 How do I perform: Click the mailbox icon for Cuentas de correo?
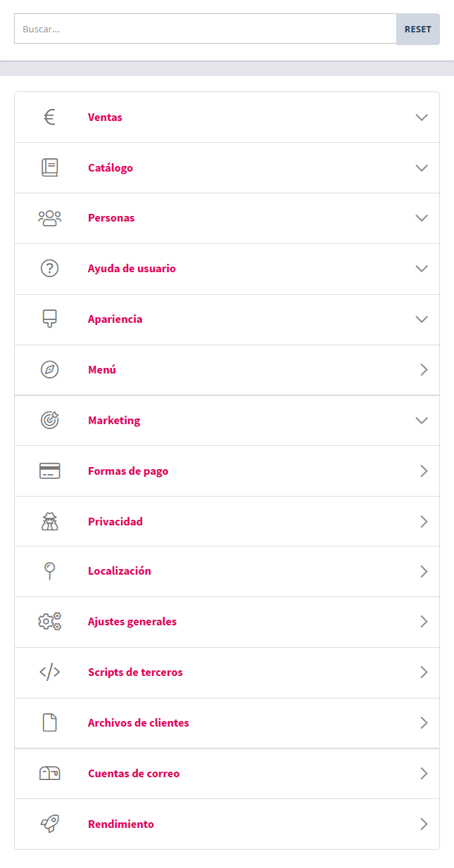[x=49, y=774]
